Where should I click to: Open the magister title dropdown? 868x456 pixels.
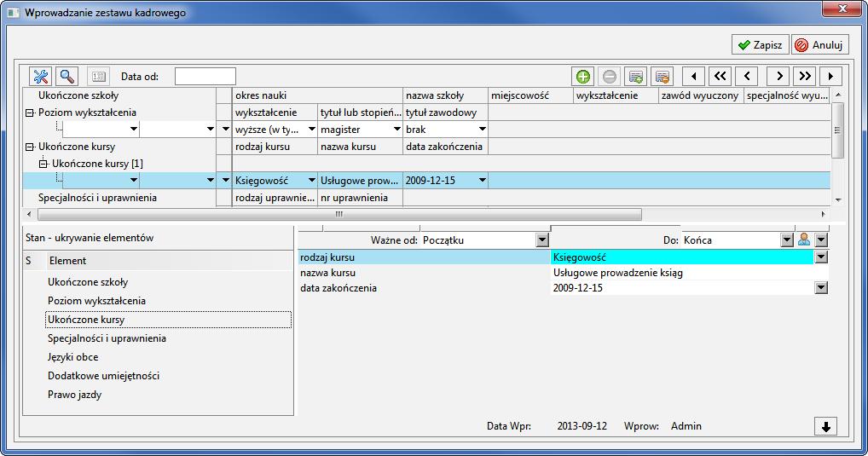click(x=397, y=130)
